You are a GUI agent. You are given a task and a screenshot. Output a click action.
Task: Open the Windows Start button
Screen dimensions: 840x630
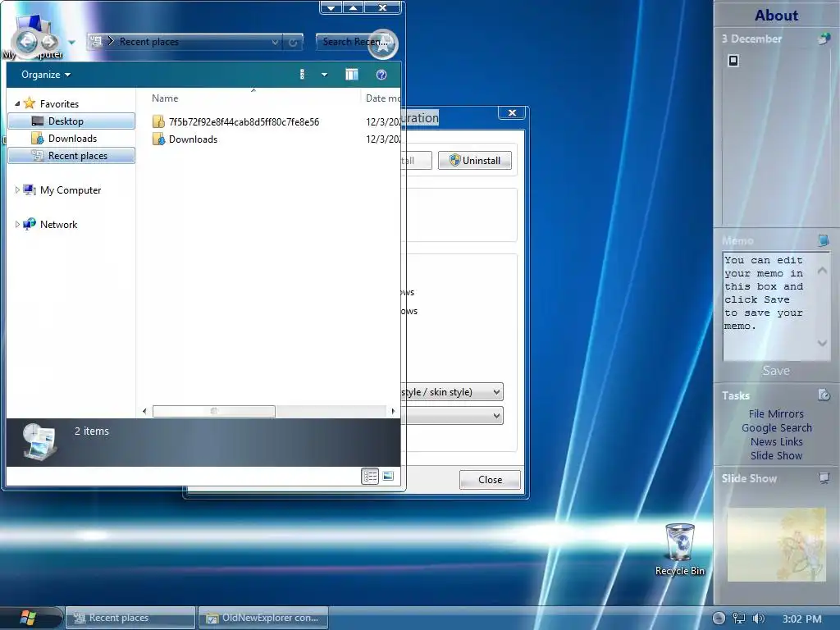coord(28,618)
